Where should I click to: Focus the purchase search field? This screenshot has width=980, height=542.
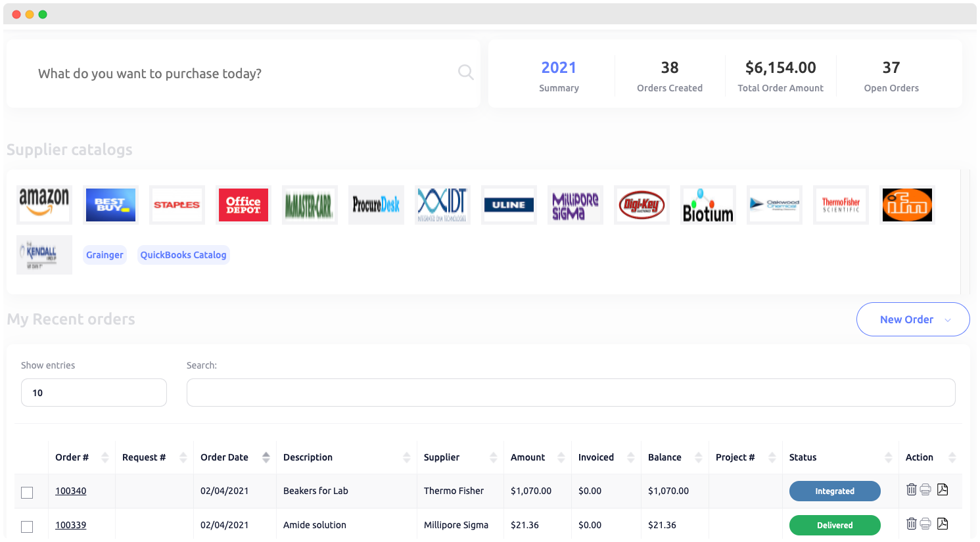tap(243, 74)
